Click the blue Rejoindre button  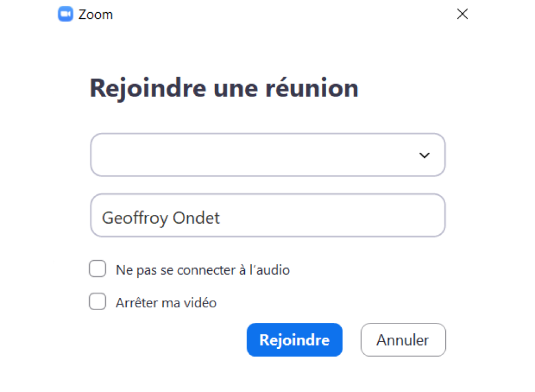(x=295, y=340)
